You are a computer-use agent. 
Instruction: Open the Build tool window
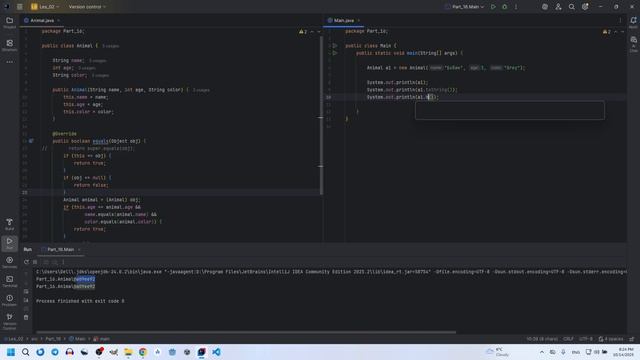tap(9, 224)
